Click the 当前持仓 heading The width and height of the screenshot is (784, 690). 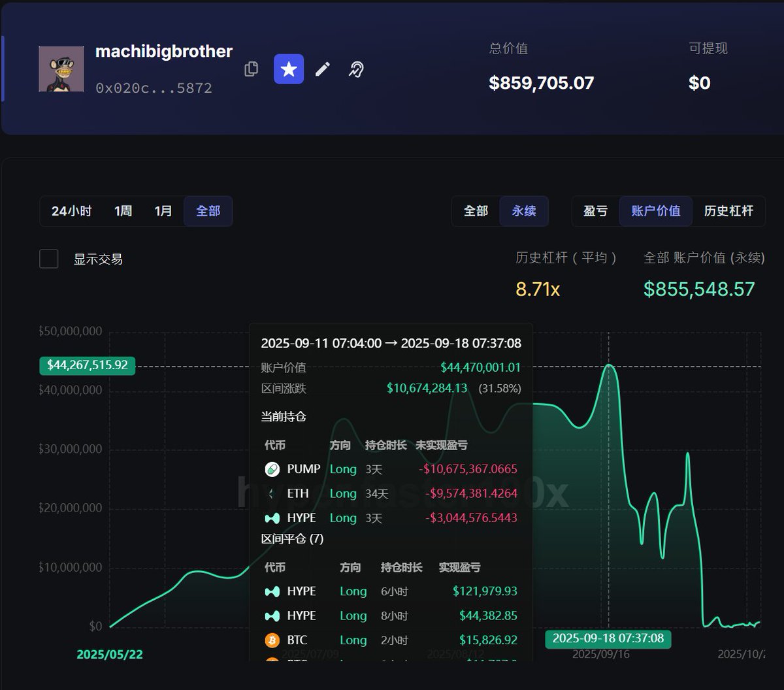pos(284,416)
